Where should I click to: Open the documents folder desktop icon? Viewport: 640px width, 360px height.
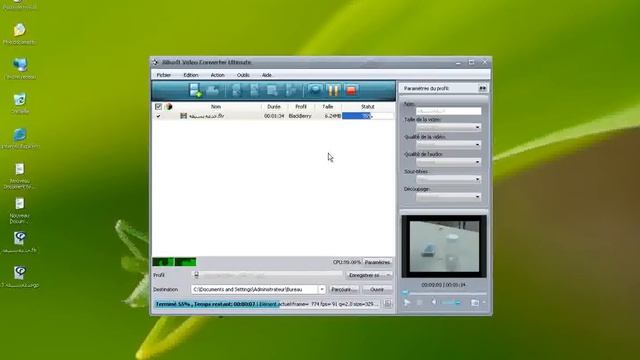[20, 30]
